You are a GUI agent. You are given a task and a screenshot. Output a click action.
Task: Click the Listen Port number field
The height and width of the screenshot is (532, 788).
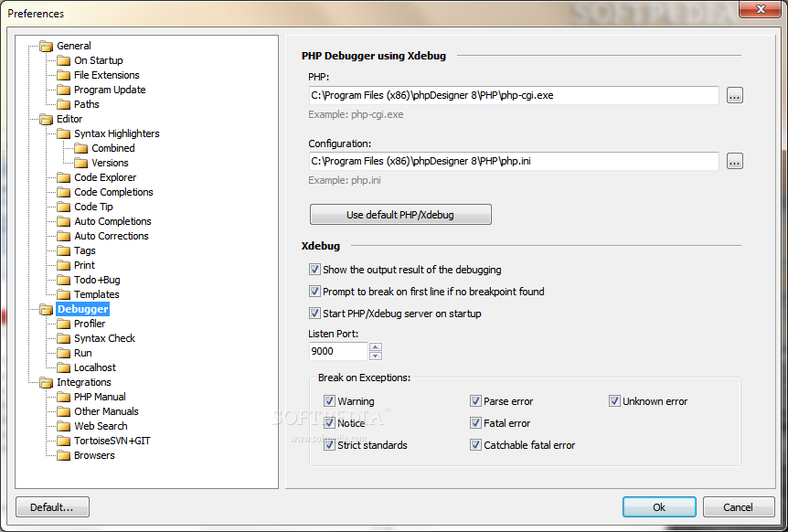[x=338, y=351]
